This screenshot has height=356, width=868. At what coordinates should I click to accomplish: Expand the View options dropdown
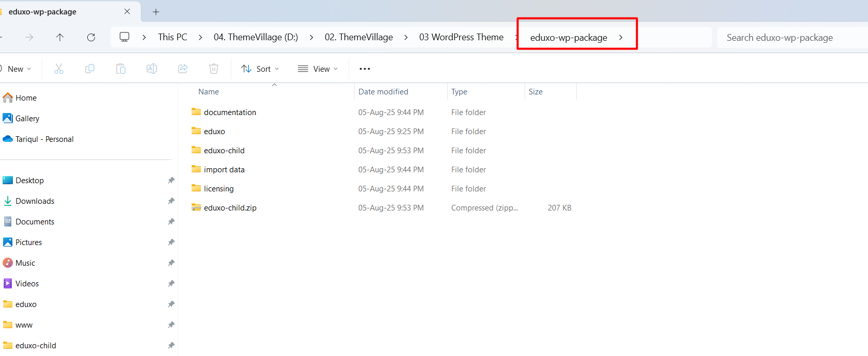318,69
